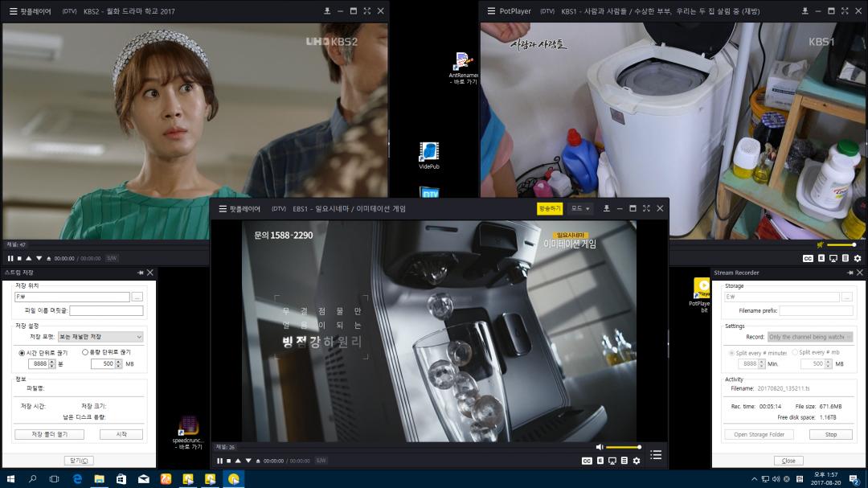868x488 pixels.
Task: Click the browse button next to 저장 위치 path
Action: (x=137, y=297)
